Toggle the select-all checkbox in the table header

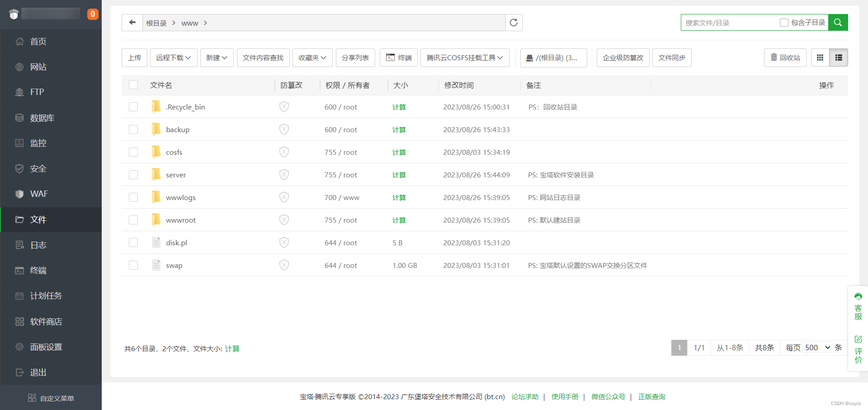[x=133, y=85]
